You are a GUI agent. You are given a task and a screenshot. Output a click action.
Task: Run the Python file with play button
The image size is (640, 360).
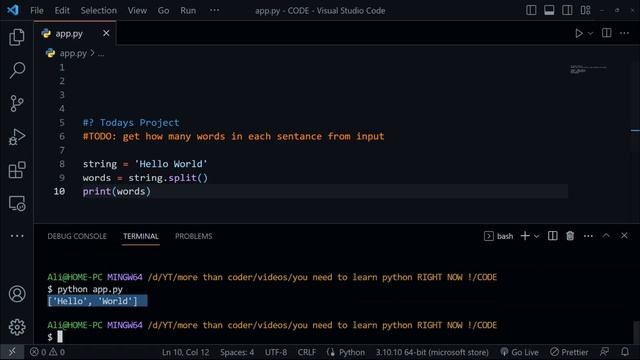tap(578, 33)
